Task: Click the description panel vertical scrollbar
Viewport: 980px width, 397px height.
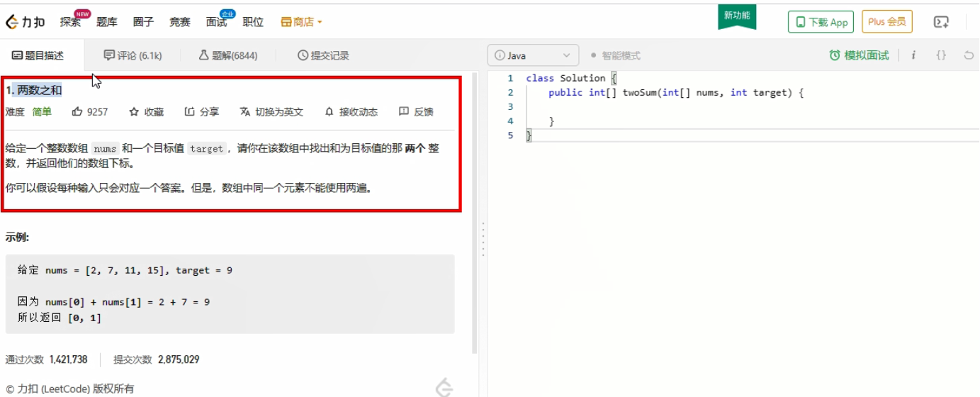Action: click(x=475, y=213)
